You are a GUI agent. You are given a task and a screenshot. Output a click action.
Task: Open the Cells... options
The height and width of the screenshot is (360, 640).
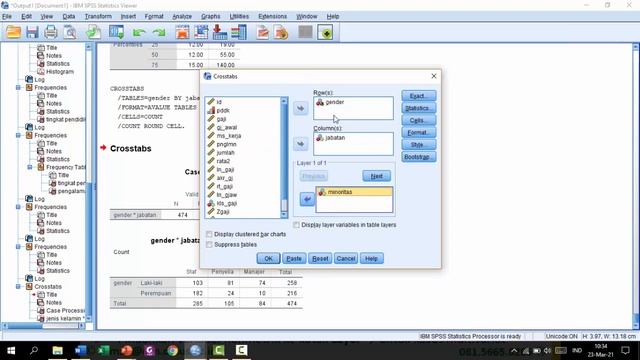point(419,120)
